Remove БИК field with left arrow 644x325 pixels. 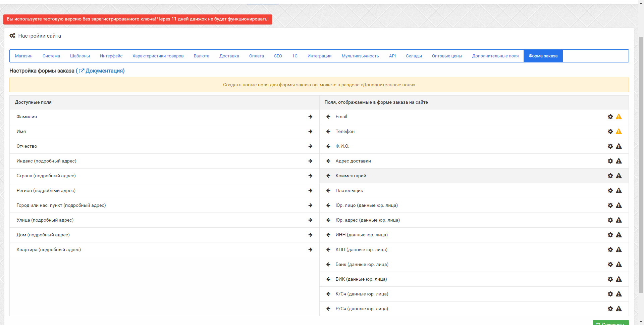pyautogui.click(x=328, y=279)
